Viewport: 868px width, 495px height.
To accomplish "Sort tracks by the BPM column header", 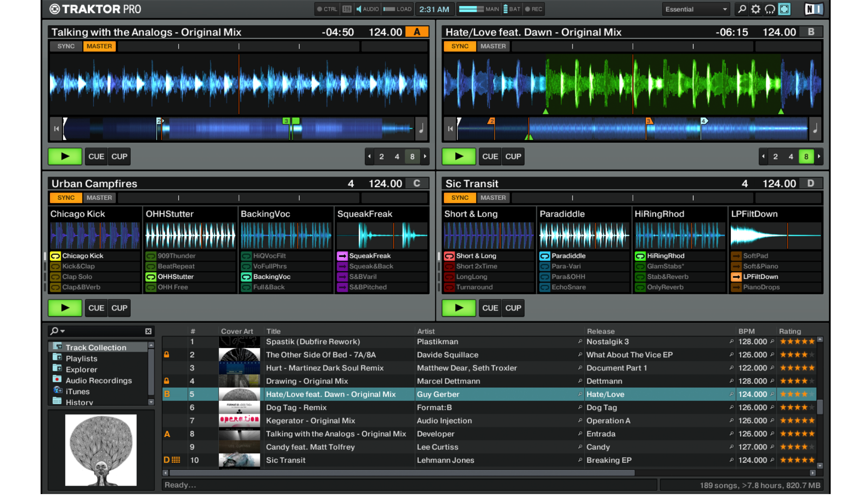I will 747,331.
